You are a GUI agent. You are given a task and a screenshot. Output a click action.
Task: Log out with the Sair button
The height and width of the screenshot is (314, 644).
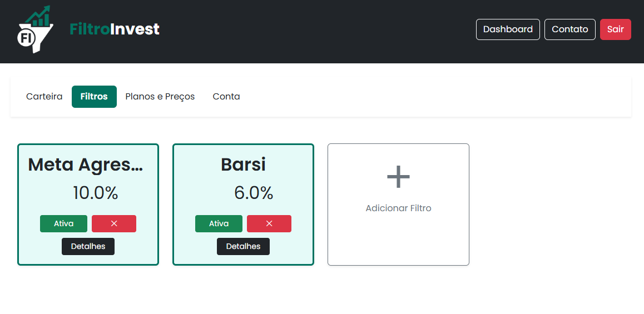pos(615,29)
